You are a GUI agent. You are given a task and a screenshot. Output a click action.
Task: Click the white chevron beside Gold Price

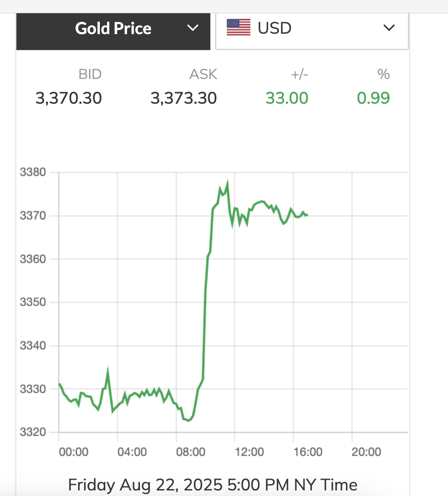[193, 28]
